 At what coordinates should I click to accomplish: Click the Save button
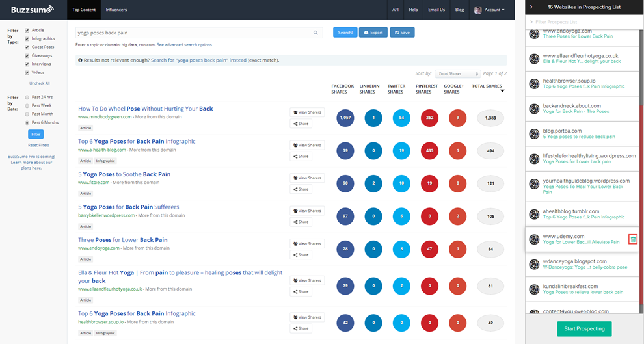pos(402,33)
